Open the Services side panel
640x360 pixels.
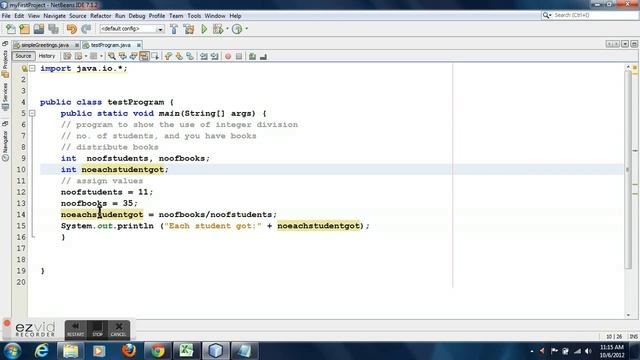click(x=5, y=96)
